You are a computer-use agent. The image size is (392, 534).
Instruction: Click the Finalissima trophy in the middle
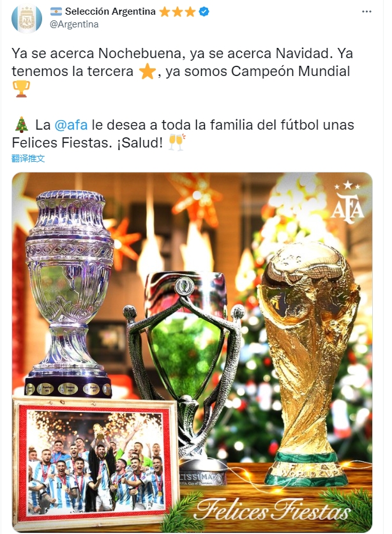click(x=184, y=378)
